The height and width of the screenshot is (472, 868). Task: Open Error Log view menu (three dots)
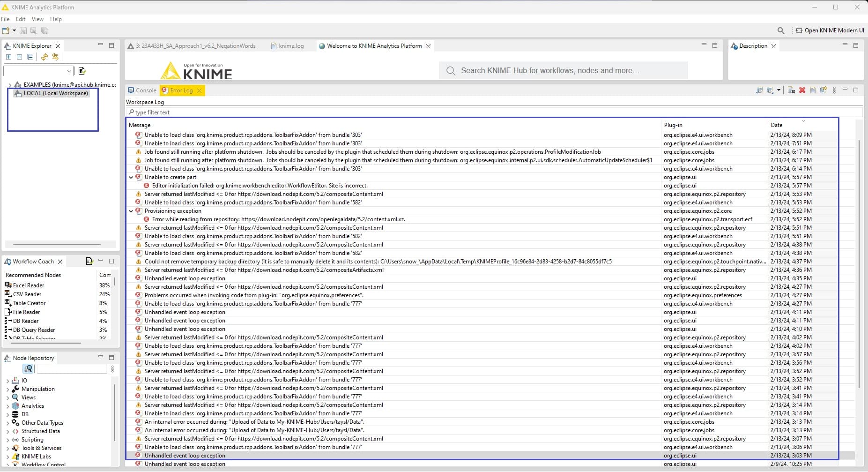point(834,90)
